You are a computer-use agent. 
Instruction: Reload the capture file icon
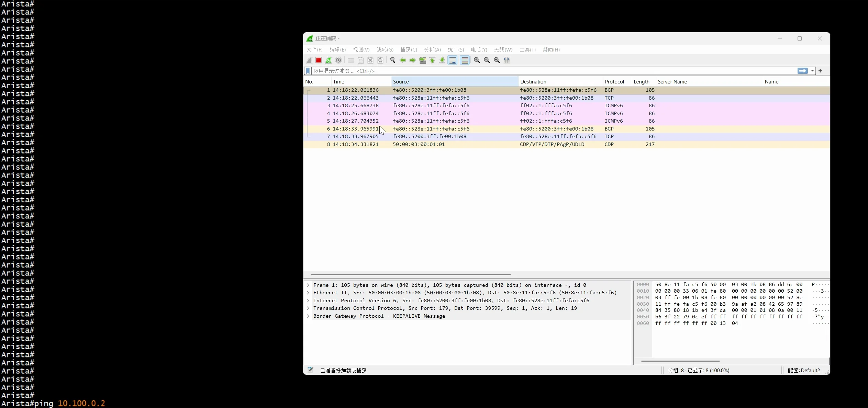pos(380,60)
